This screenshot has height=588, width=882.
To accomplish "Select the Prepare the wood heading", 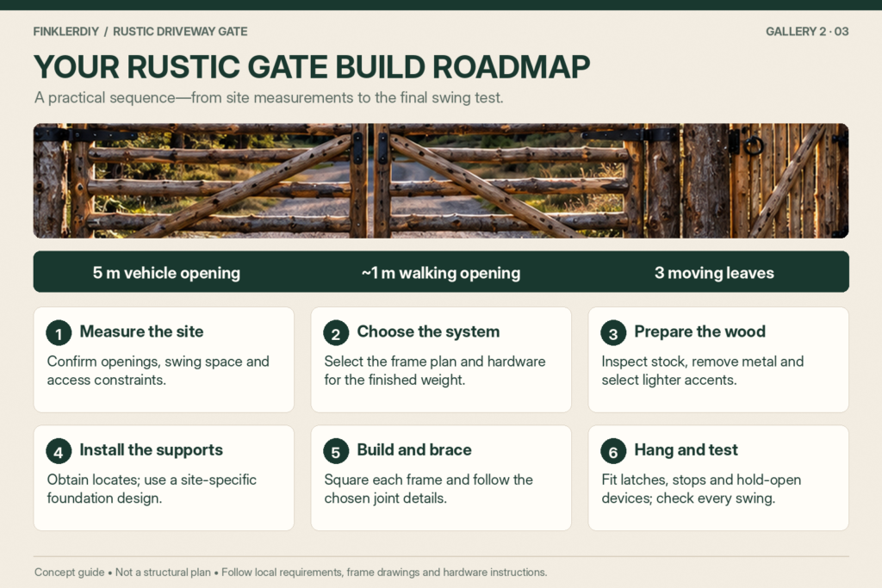I will pos(699,331).
